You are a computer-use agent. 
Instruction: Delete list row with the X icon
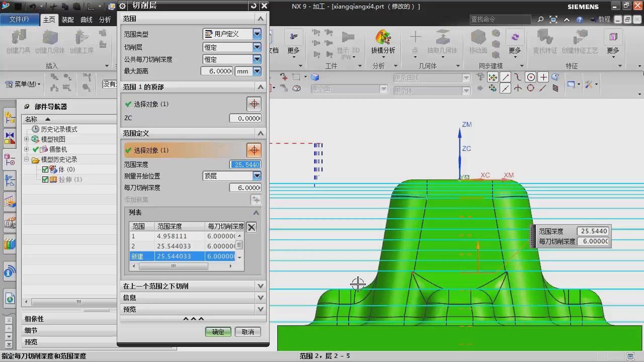coord(252,227)
